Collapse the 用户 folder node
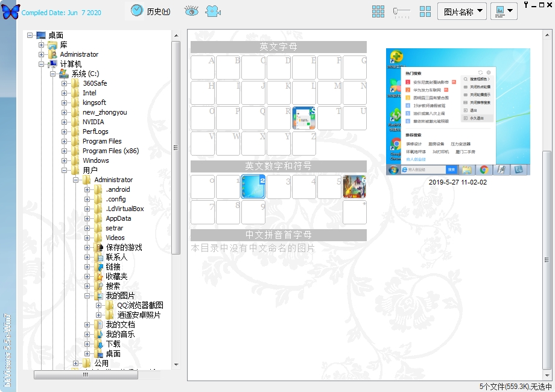Image resolution: width=555 pixels, height=392 pixels. point(64,170)
